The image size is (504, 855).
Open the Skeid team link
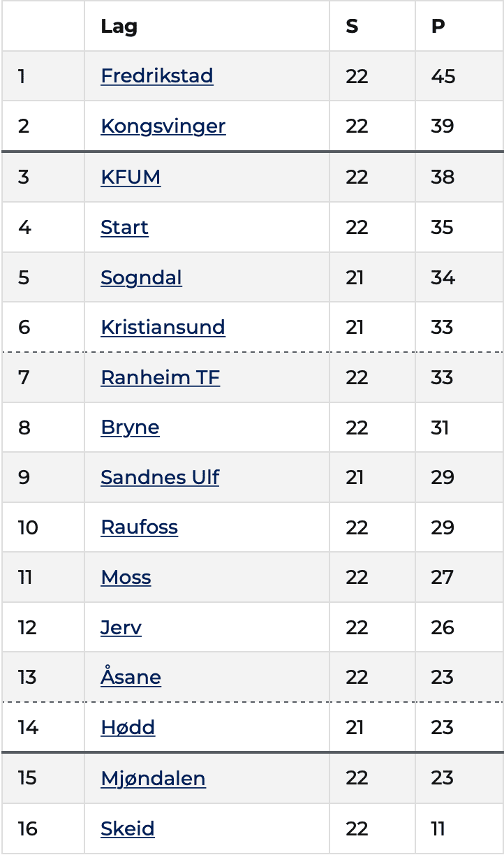[128, 828]
